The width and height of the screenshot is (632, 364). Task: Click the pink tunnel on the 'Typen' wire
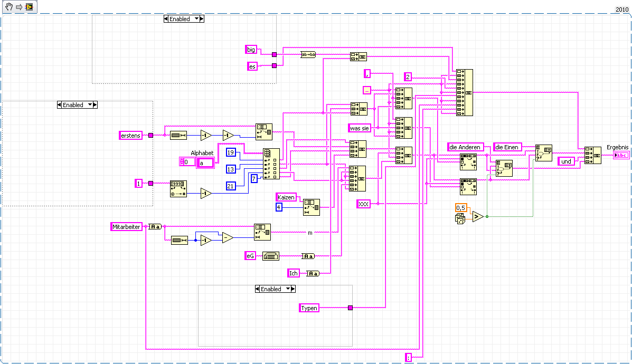[x=350, y=308]
